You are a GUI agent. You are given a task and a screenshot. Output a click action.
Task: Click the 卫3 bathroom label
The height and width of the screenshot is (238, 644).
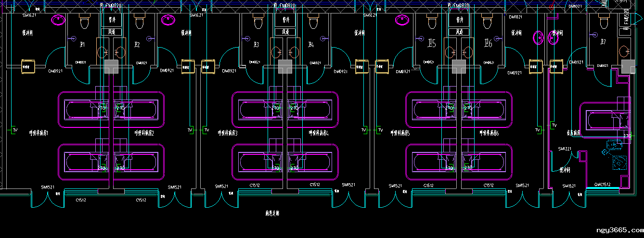(256, 45)
